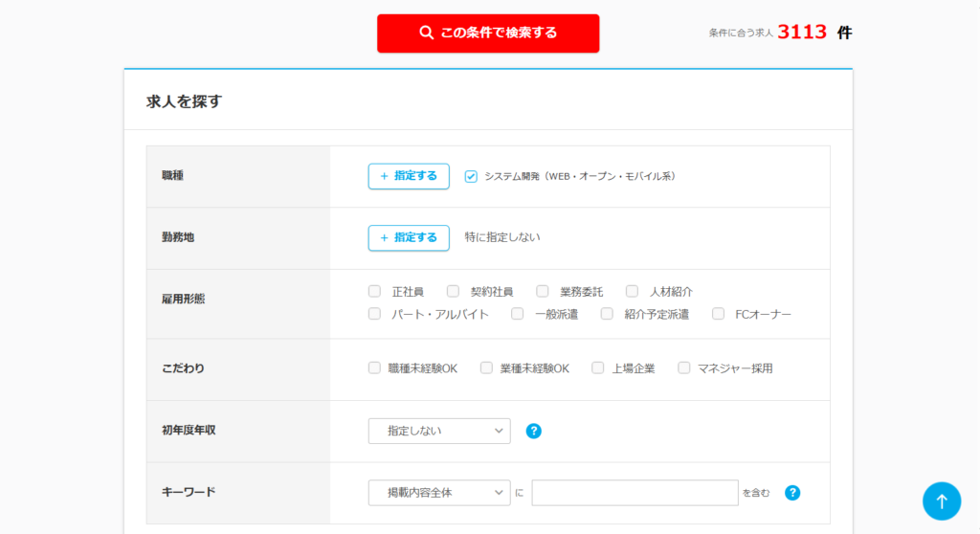
Task: Toggle the 紹介予定派遣 checkbox
Action: pos(608,314)
